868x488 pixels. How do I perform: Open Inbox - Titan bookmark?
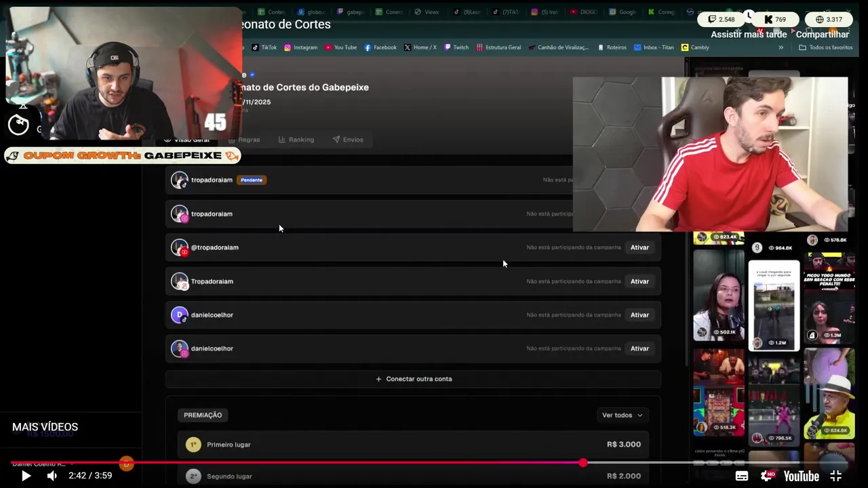(654, 47)
